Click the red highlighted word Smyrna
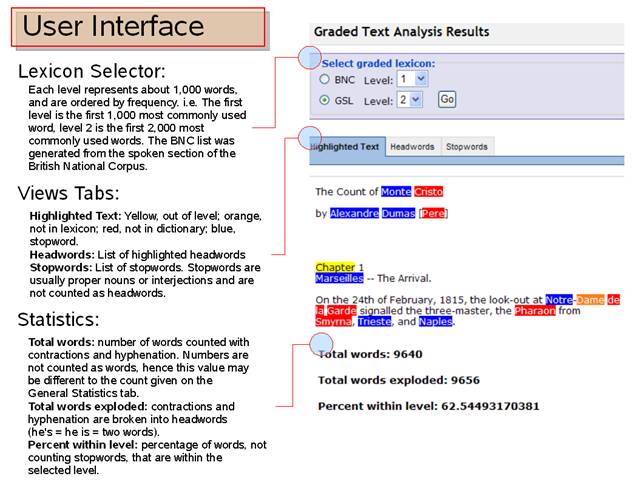 click(333, 321)
